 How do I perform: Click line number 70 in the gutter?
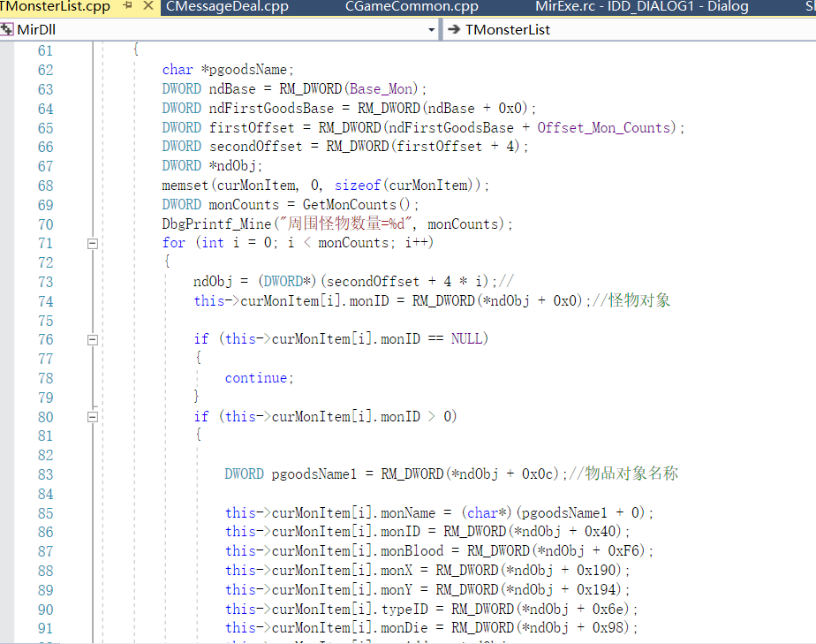[45, 224]
